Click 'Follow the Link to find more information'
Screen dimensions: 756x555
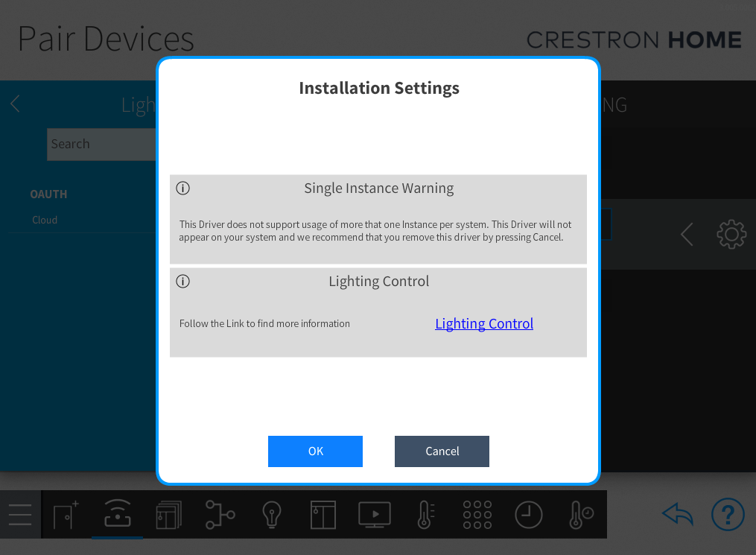264,323
